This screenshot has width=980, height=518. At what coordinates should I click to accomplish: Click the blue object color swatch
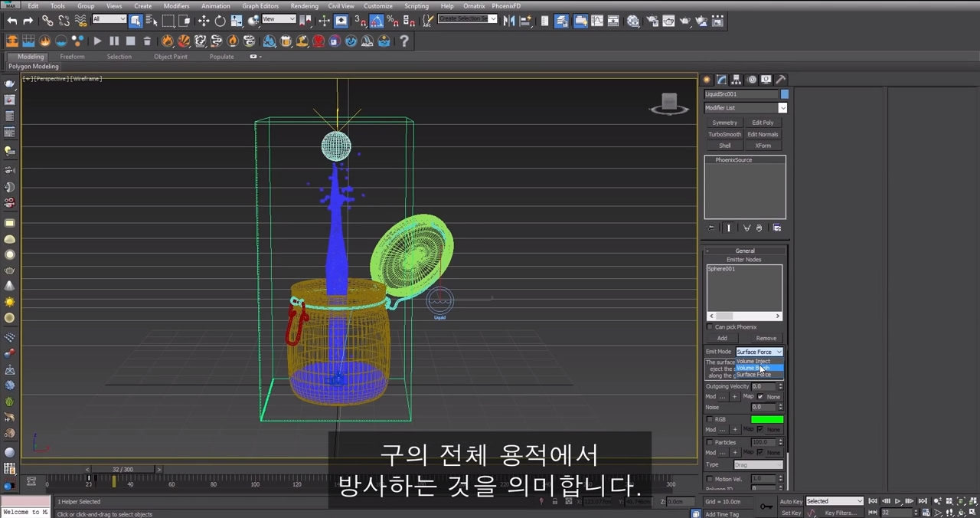(x=785, y=94)
